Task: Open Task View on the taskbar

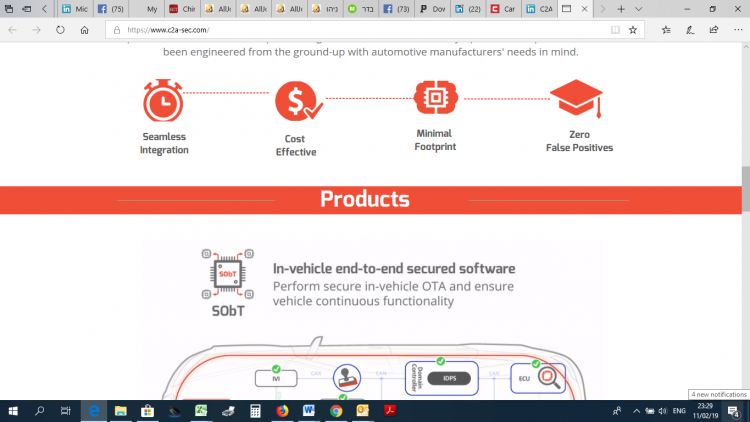Action: (x=66, y=411)
